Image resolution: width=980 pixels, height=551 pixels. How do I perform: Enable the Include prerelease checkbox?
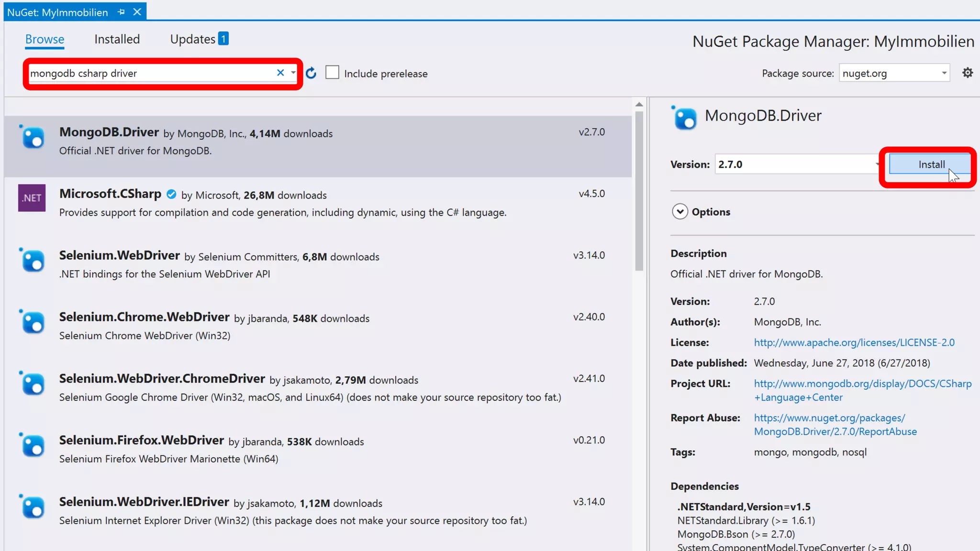[332, 73]
